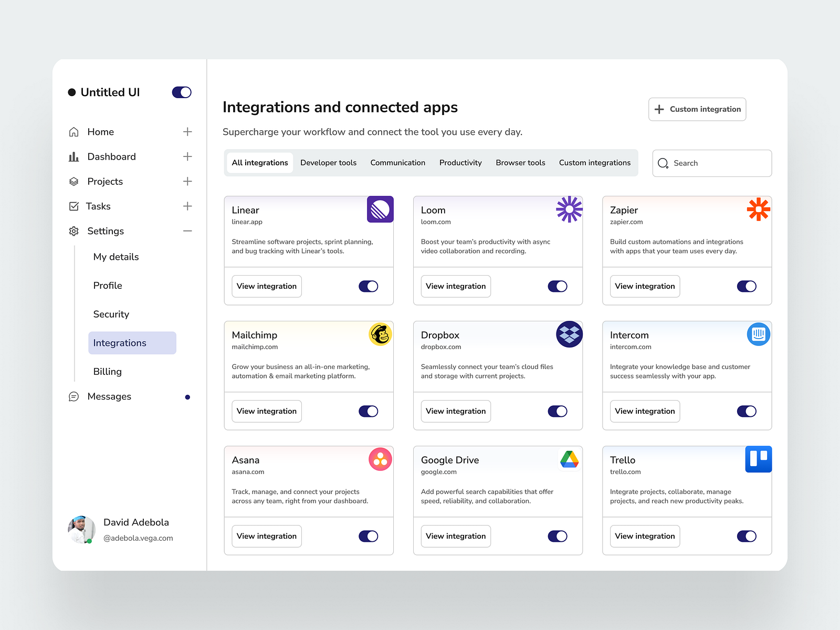Open My details in Settings submenu
The image size is (840, 630).
pyautogui.click(x=116, y=257)
